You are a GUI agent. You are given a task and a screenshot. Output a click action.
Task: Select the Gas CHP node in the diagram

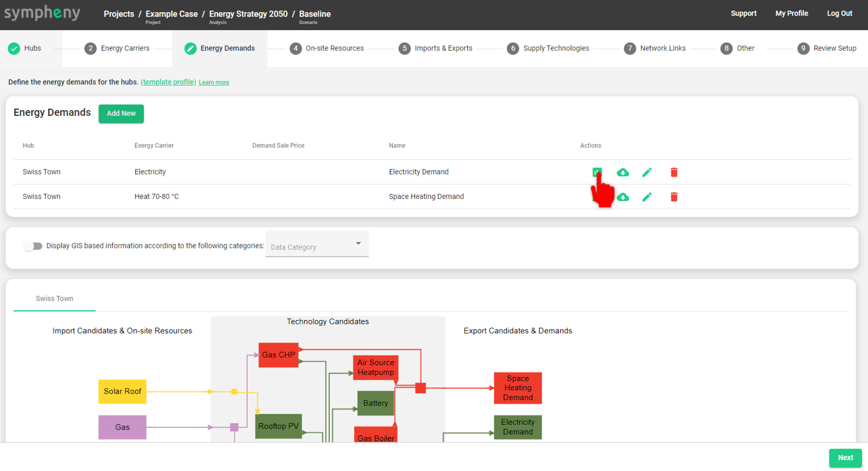[278, 355]
